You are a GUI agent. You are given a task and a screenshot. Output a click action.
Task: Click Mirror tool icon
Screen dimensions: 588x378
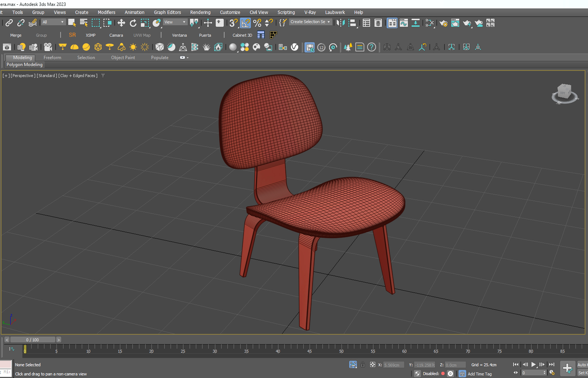(341, 23)
